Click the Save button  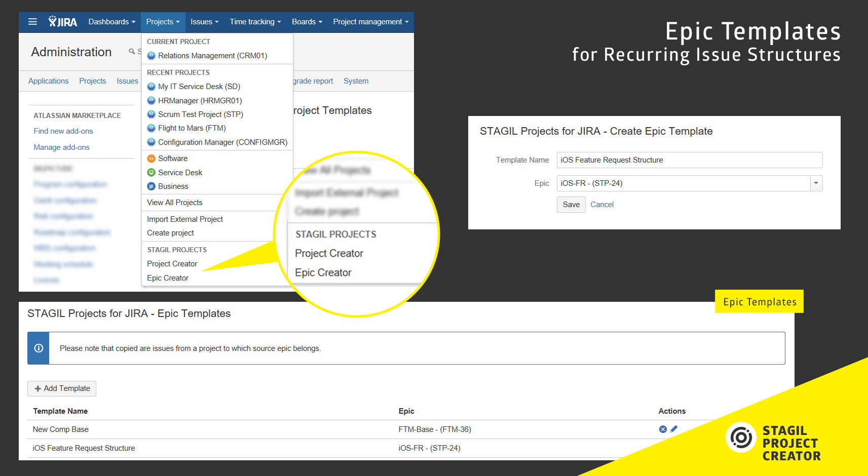point(571,205)
